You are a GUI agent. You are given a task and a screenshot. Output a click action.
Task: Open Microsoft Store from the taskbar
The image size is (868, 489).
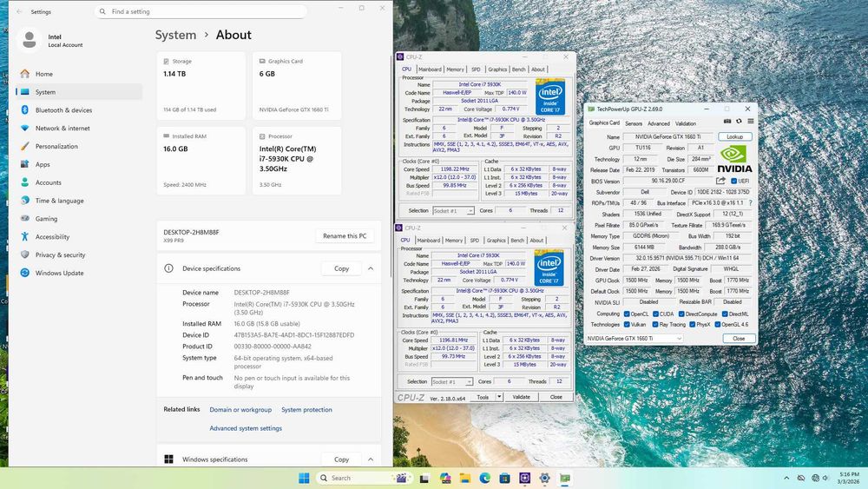click(504, 478)
